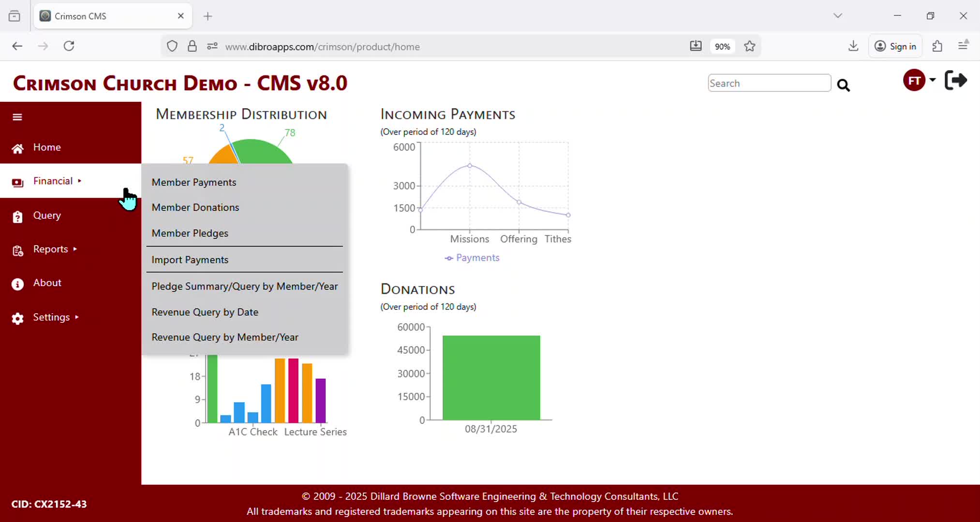Choose Revenue Query by Date

pyautogui.click(x=205, y=312)
